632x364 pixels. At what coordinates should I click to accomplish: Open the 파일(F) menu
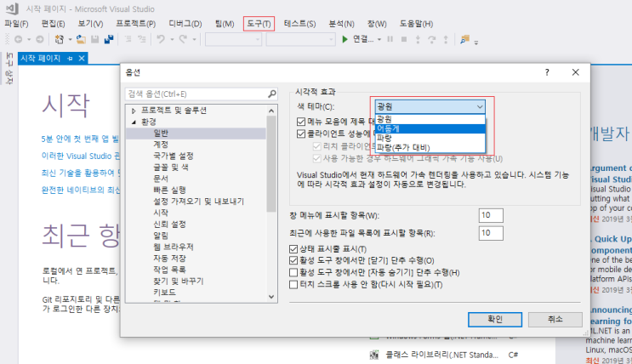point(16,24)
